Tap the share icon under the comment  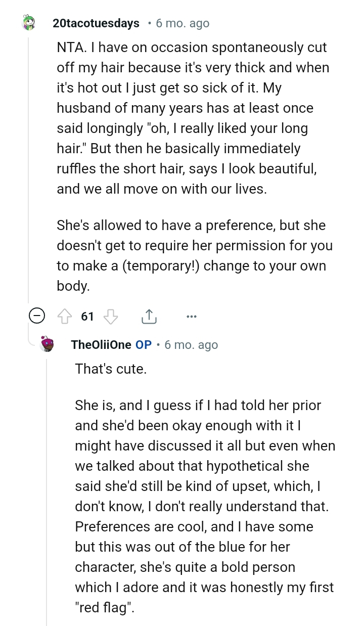click(x=148, y=317)
